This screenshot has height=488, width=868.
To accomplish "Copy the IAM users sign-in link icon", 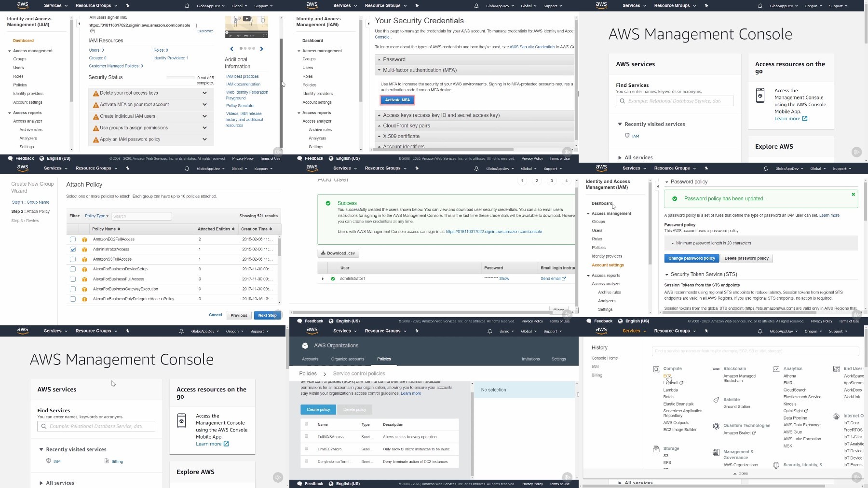I will pyautogui.click(x=92, y=31).
